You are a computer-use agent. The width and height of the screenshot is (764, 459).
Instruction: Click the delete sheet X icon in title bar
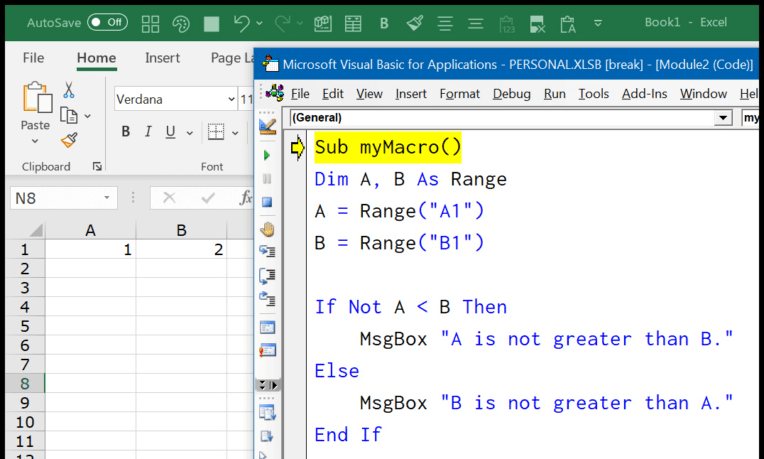pyautogui.click(x=537, y=24)
